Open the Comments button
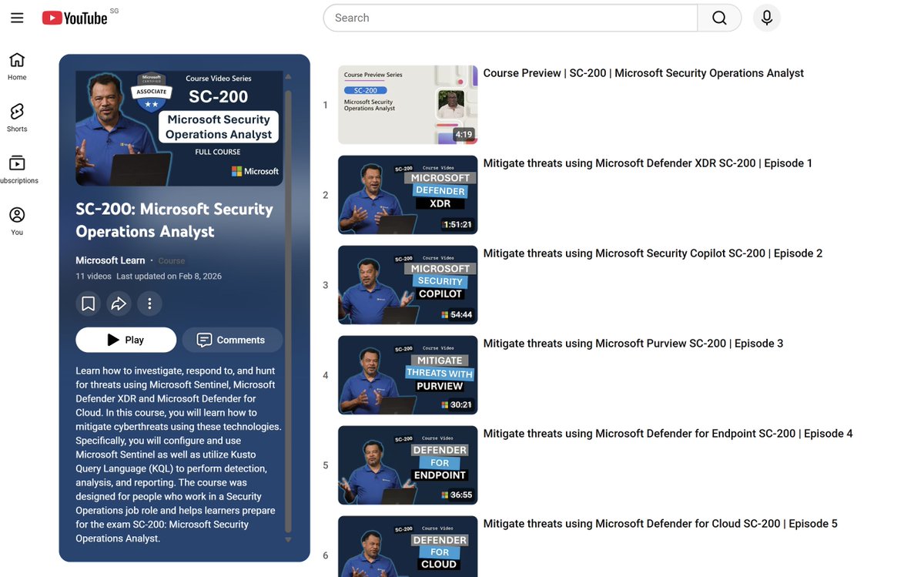 point(232,340)
